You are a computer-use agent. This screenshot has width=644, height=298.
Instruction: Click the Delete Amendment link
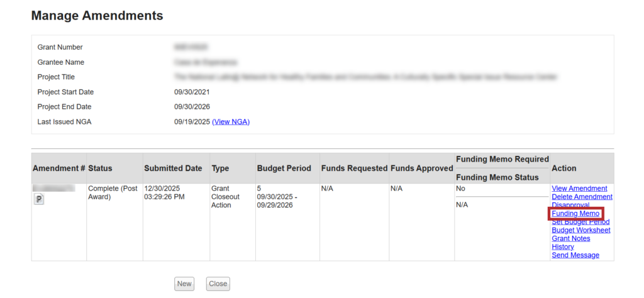coord(582,197)
